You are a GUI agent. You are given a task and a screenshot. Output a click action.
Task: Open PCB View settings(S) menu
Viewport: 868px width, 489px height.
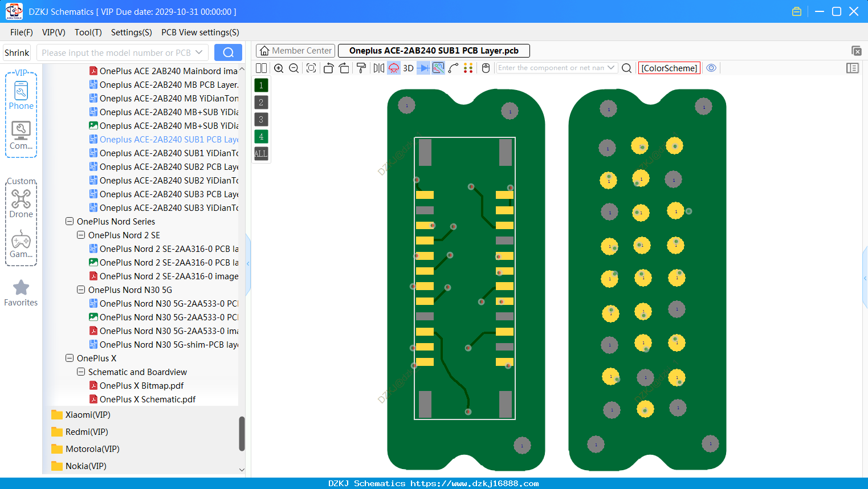(200, 32)
